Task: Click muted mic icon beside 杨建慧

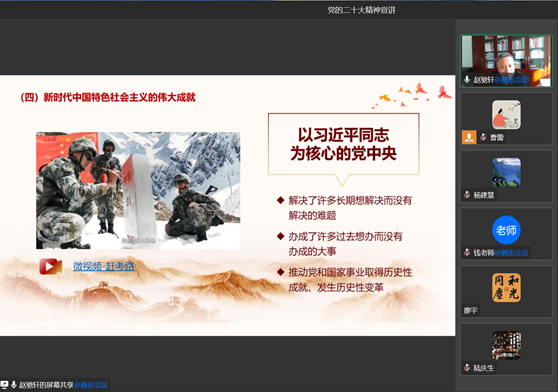Action: coord(467,195)
